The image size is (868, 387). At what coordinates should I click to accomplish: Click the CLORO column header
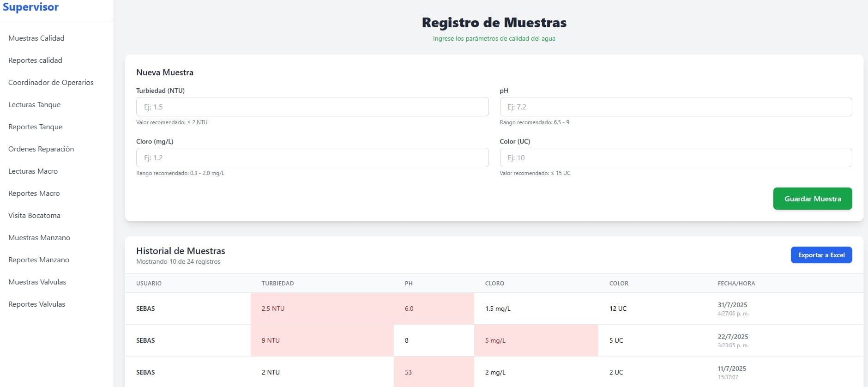point(494,284)
